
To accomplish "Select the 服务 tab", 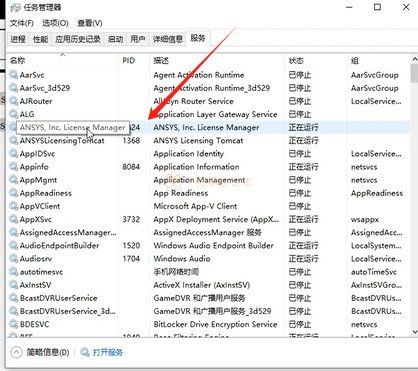I will pos(198,39).
